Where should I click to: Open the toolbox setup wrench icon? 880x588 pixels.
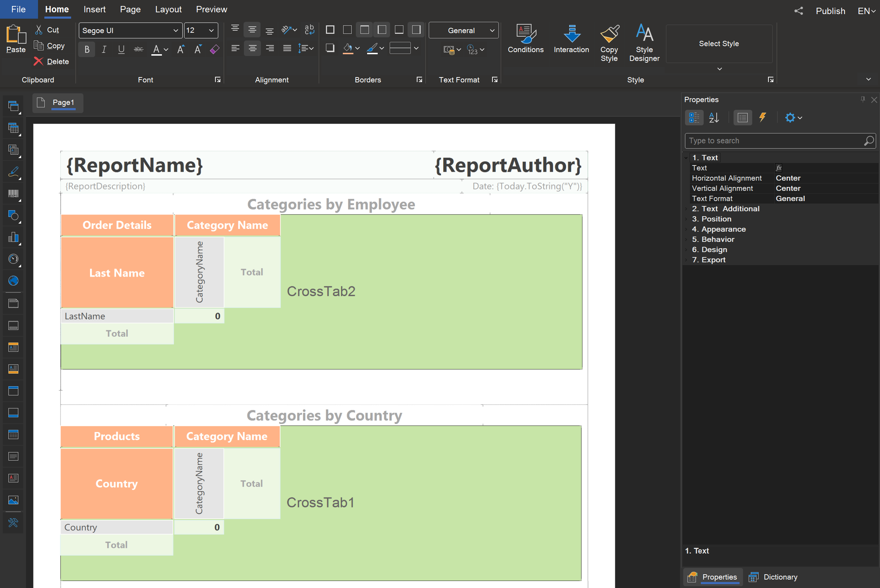[x=13, y=523]
